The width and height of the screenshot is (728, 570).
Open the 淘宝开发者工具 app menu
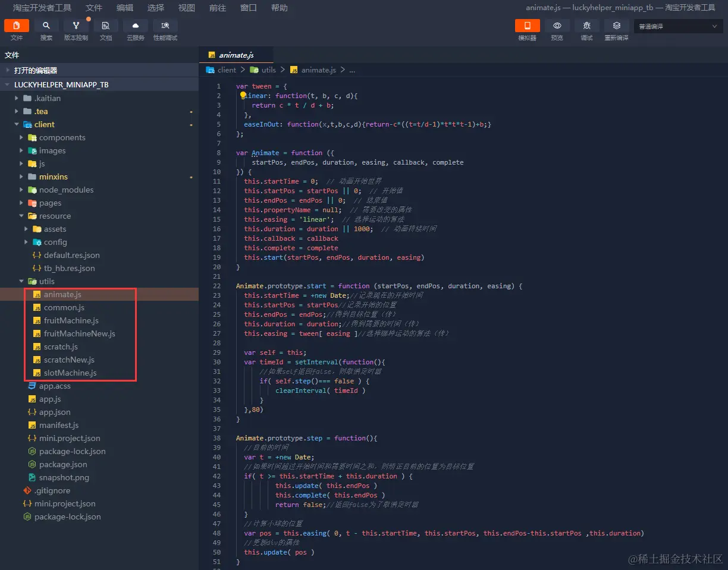[42, 8]
